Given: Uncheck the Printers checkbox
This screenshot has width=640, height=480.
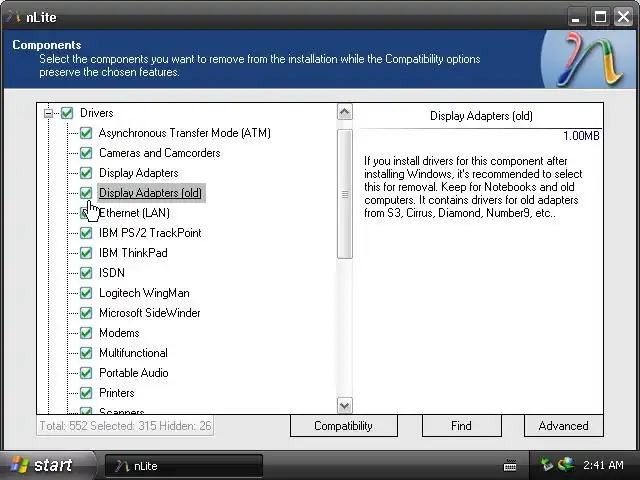Looking at the screenshot, I should (86, 393).
